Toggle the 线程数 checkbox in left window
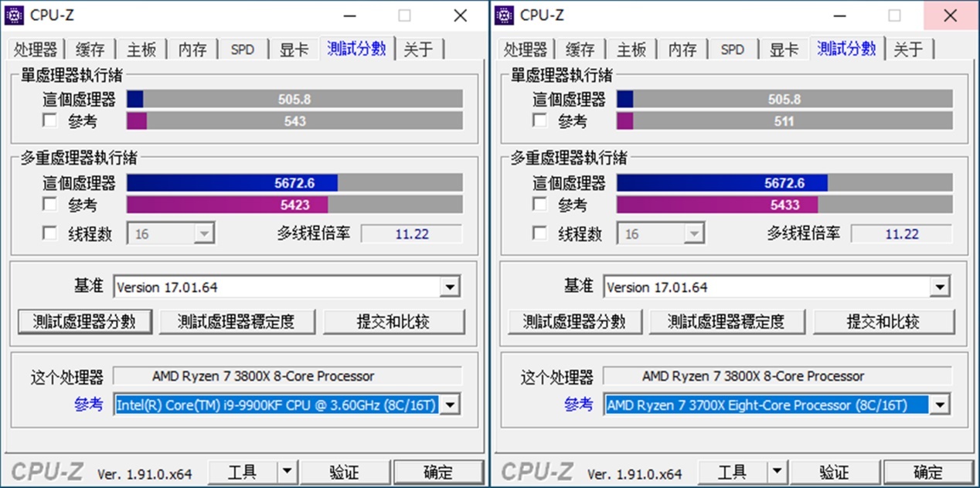 point(49,234)
